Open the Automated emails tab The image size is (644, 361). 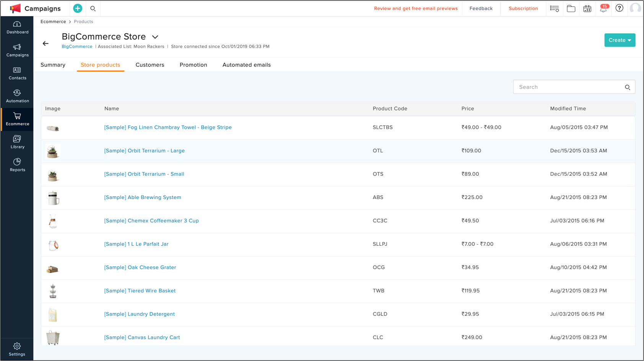click(247, 65)
